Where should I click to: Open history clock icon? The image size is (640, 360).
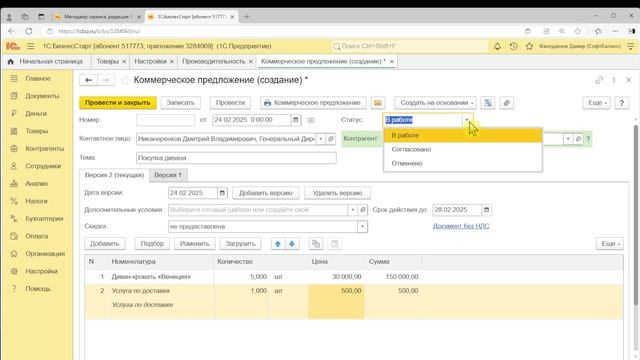pos(513,46)
